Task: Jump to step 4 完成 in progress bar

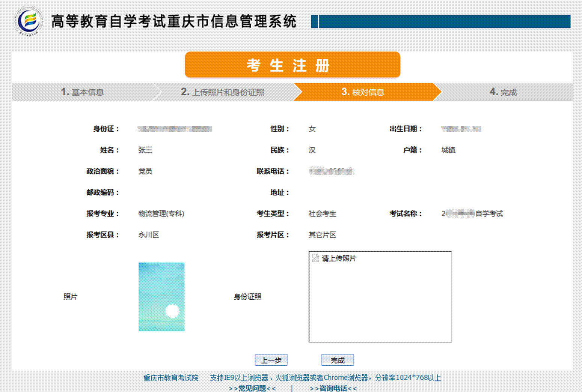Action: (x=503, y=92)
